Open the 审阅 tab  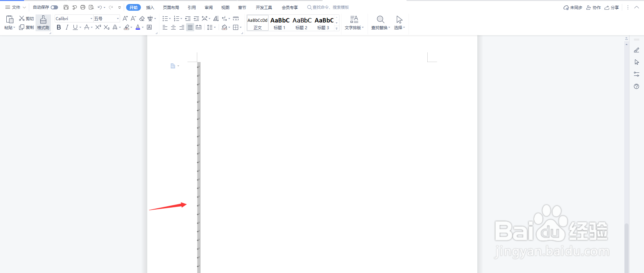tap(209, 7)
